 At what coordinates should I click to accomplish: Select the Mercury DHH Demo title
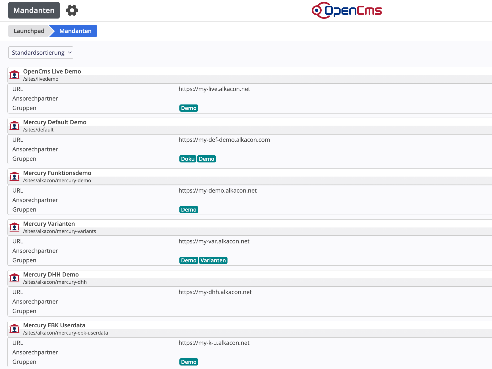(x=51, y=274)
